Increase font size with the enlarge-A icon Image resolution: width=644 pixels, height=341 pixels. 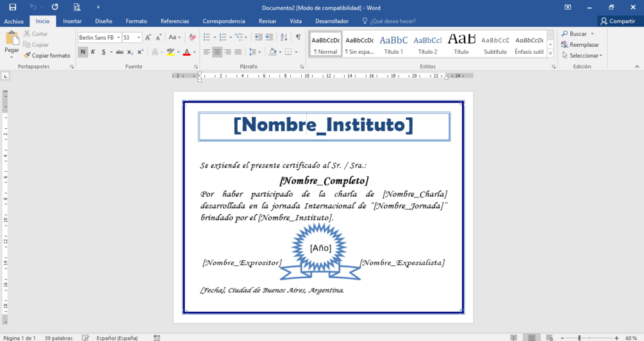(148, 37)
